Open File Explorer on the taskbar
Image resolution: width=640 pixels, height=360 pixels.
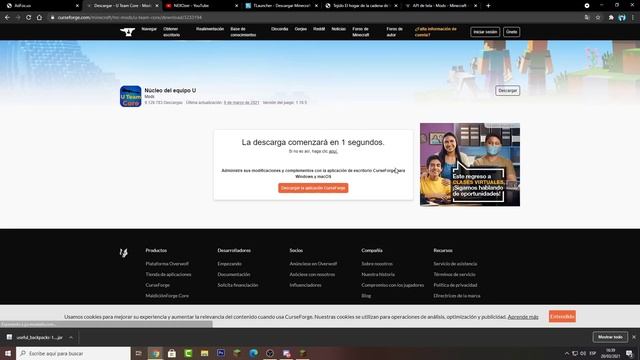[x=204, y=353]
